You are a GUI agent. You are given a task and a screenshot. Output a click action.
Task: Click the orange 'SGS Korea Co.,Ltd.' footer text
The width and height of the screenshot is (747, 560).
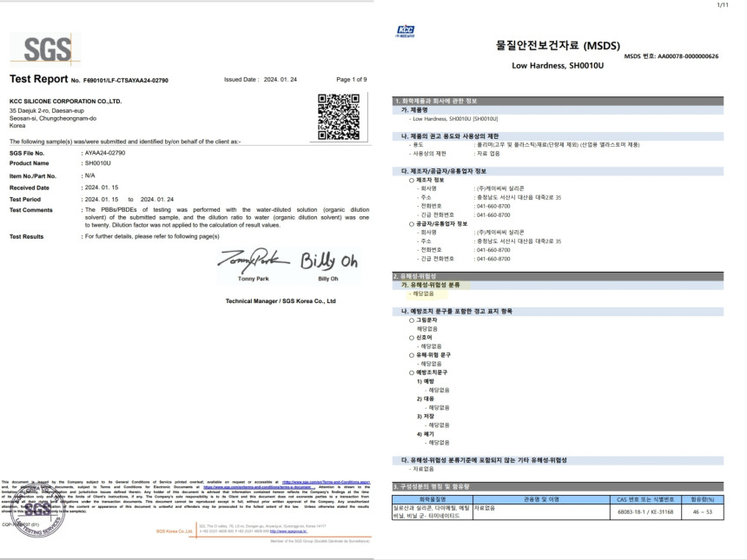[175, 530]
